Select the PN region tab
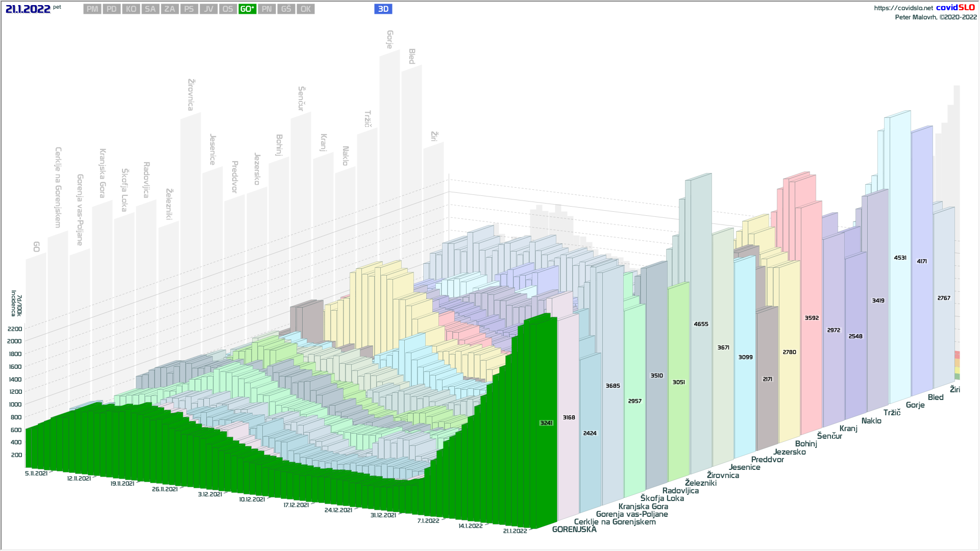 [x=267, y=9]
